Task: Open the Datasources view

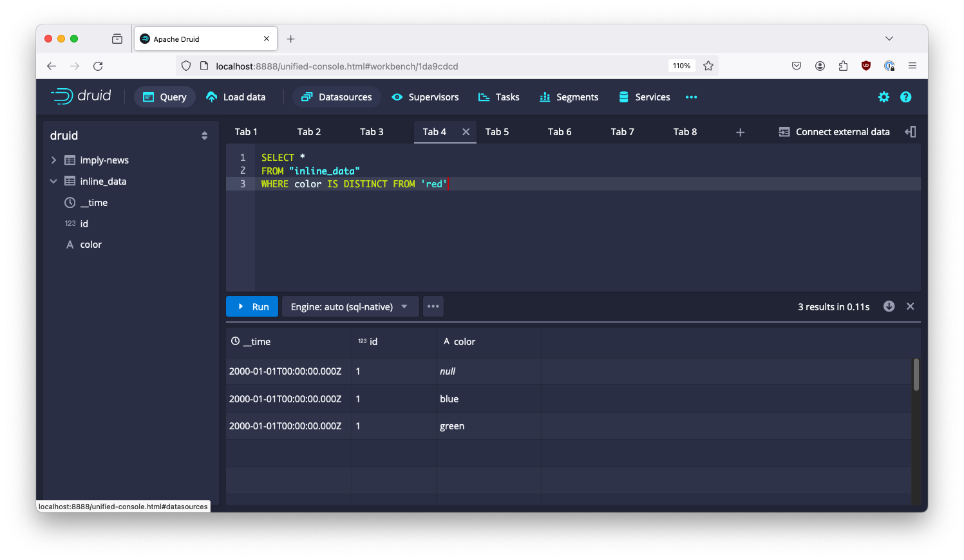Action: point(336,97)
